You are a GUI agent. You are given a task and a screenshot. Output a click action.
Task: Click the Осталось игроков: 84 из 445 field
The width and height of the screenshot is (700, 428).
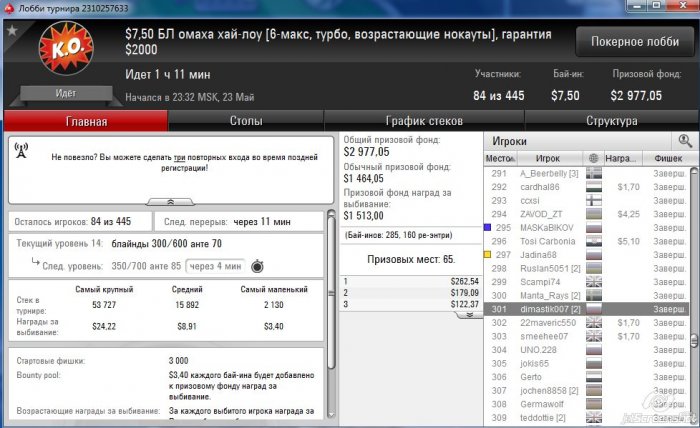80,221
